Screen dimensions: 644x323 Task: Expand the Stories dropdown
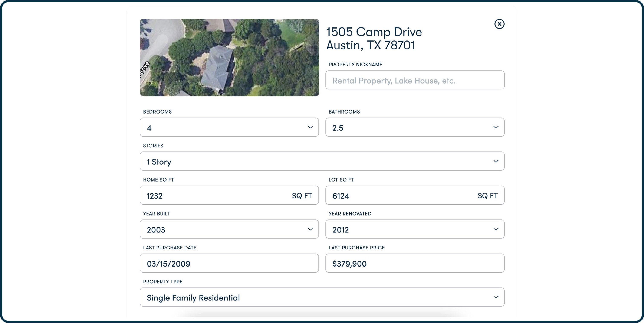pos(322,161)
